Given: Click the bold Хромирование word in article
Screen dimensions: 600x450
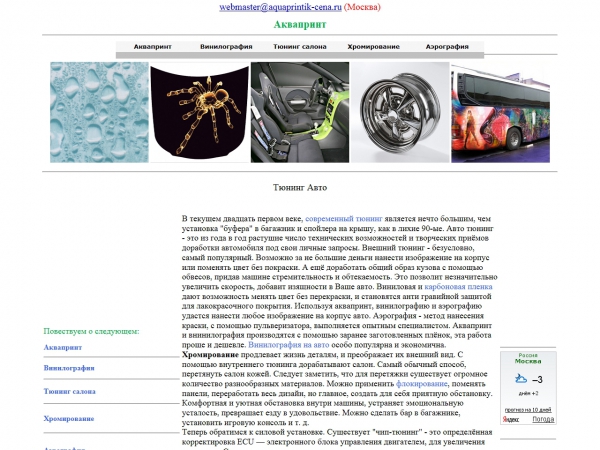Looking at the screenshot, I should (210, 355).
